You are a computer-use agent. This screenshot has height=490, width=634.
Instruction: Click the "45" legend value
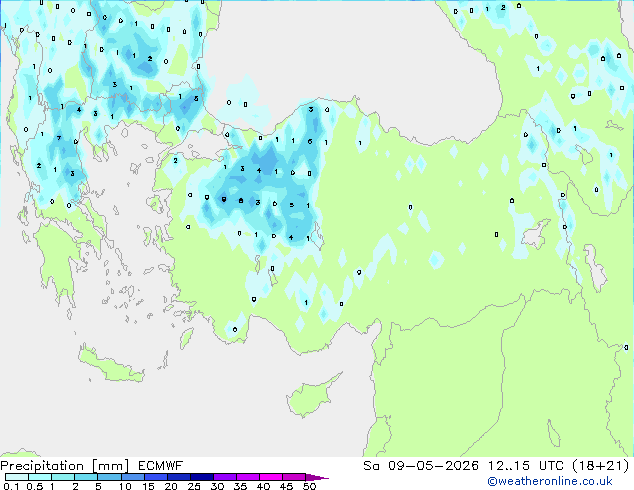[286, 486]
